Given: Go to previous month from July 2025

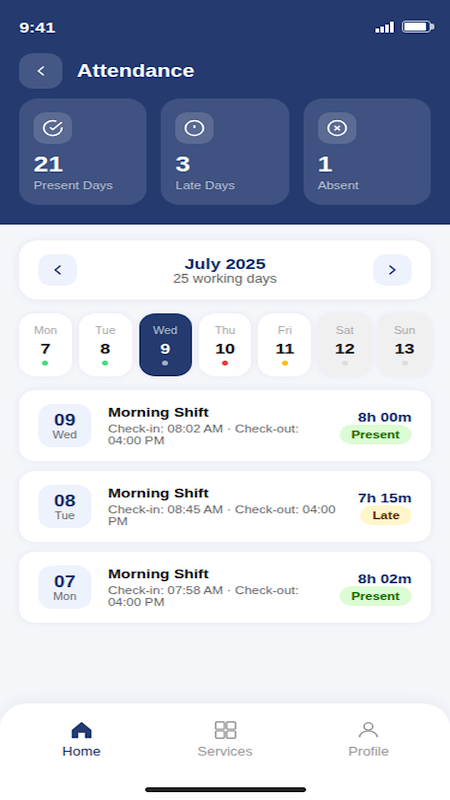Looking at the screenshot, I should click(58, 270).
